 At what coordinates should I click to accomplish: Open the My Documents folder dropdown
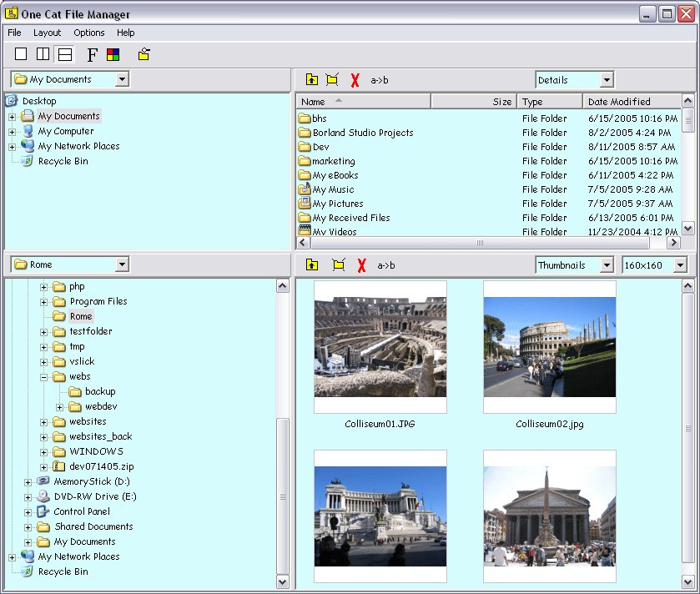coord(122,79)
